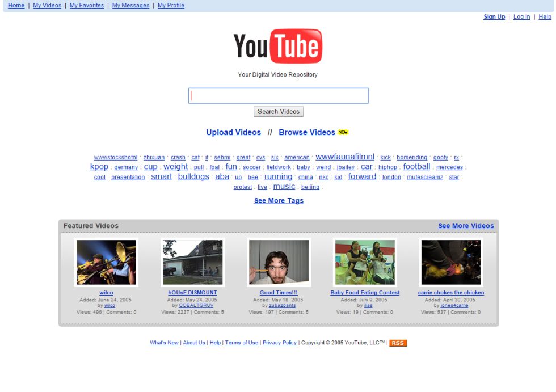
Task: Open Help link at top right
Action: click(545, 16)
